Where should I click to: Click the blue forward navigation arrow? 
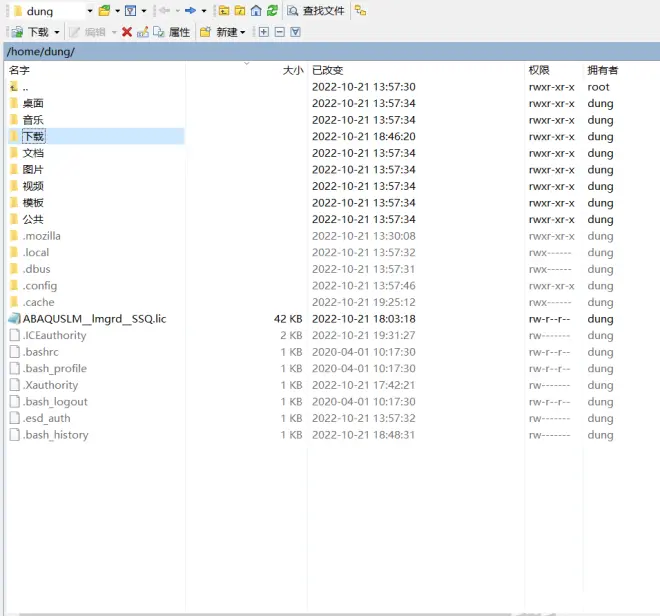coord(190,11)
